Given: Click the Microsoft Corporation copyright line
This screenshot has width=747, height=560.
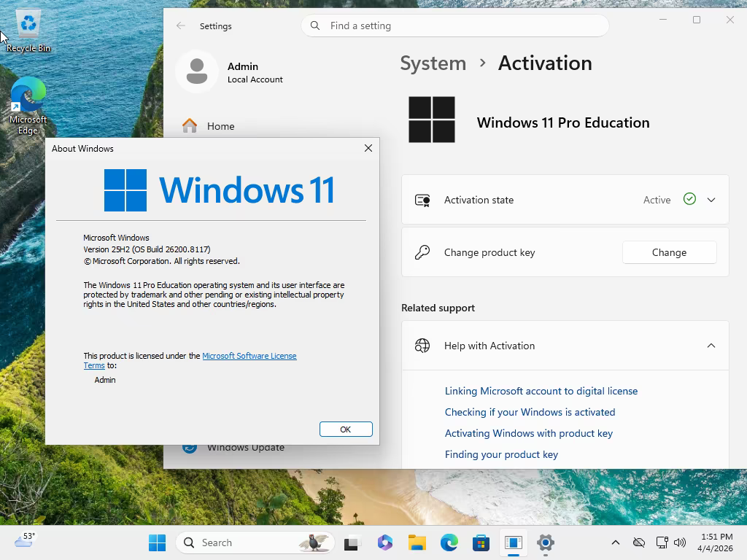Looking at the screenshot, I should click(161, 261).
